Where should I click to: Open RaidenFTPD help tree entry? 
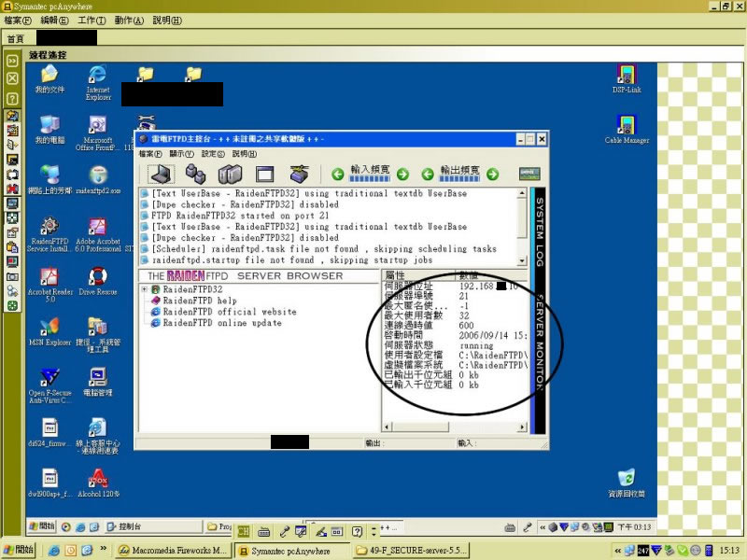(x=200, y=301)
